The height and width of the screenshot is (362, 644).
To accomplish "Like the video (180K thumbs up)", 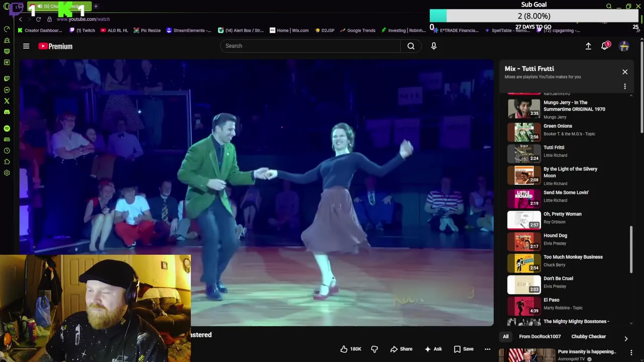I will (351, 349).
